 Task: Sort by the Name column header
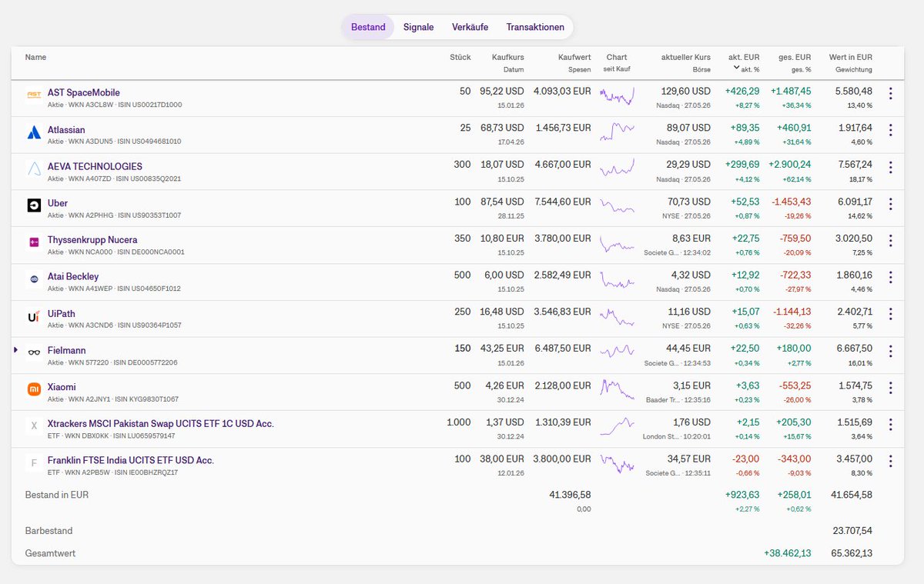coord(35,57)
